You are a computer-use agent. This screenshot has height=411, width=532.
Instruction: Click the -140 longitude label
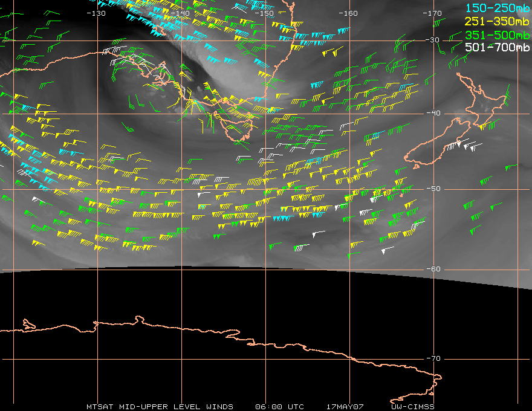click(180, 13)
